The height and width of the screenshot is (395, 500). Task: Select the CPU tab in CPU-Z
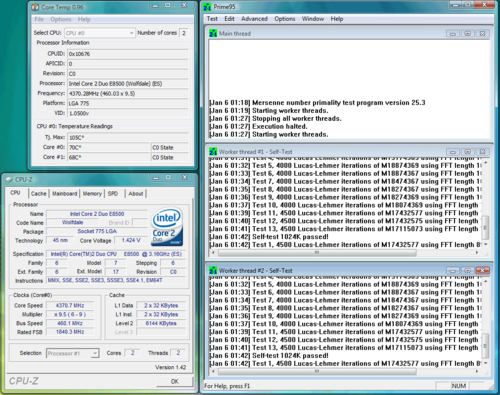(15, 193)
